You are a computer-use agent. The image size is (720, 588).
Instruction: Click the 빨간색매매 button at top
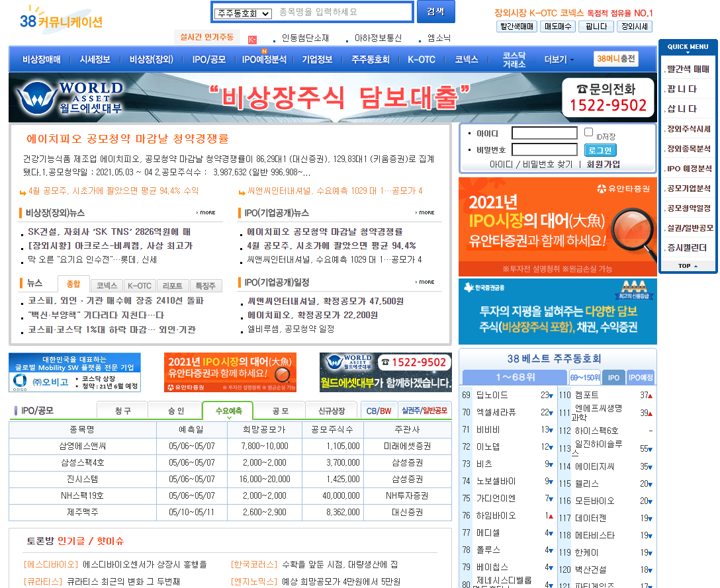click(517, 26)
